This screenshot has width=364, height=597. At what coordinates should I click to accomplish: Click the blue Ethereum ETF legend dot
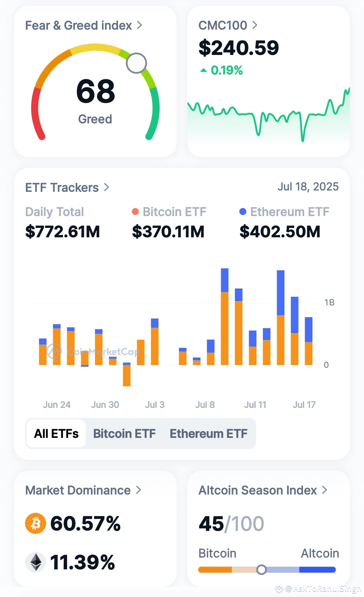click(243, 212)
